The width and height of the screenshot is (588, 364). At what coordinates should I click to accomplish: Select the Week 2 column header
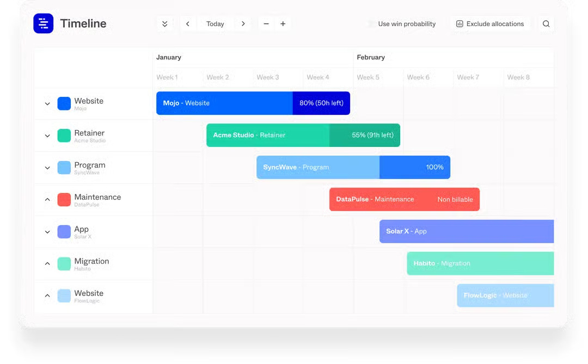[x=217, y=77]
